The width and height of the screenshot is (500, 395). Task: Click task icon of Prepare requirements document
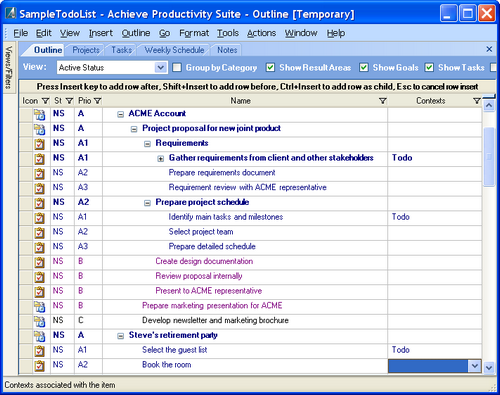39,174
